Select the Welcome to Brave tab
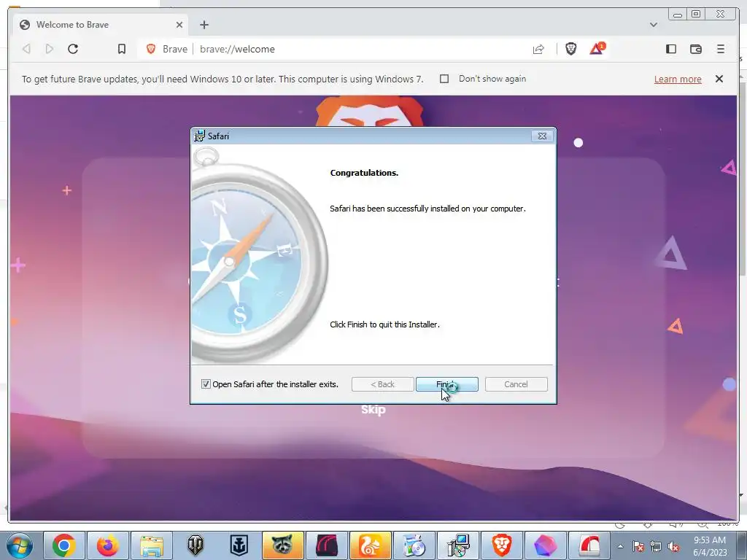Screen dimensions: 747x560 click(x=100, y=25)
